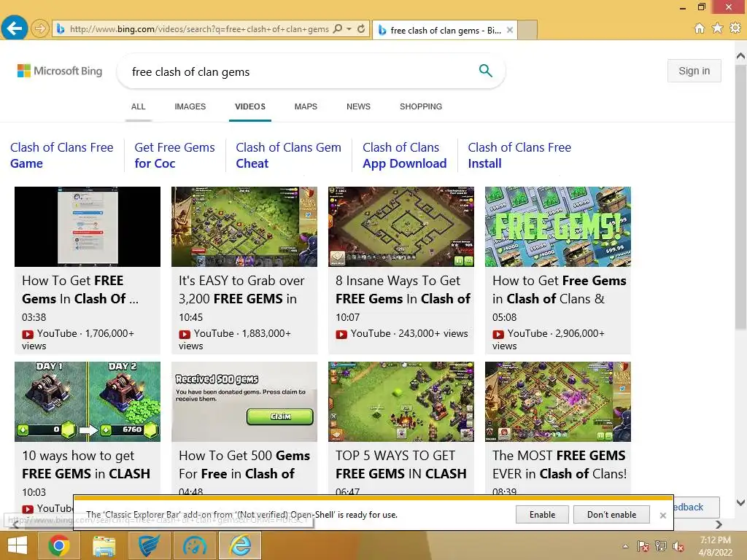The width and height of the screenshot is (747, 560).
Task: Click Don't enable in the add-on notification
Action: tap(611, 515)
